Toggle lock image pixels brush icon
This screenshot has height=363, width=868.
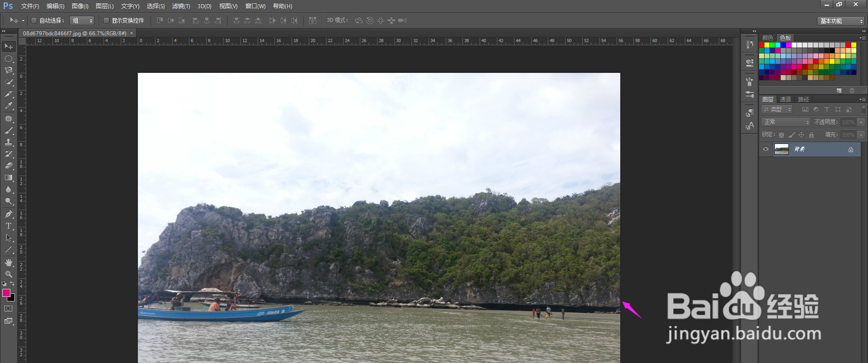[x=791, y=135]
